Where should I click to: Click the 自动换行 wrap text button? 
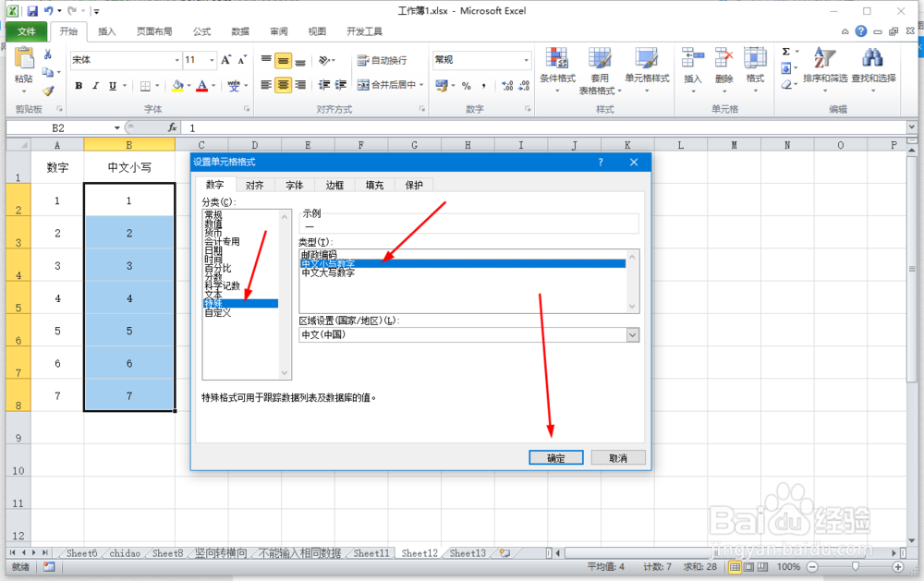(382, 60)
